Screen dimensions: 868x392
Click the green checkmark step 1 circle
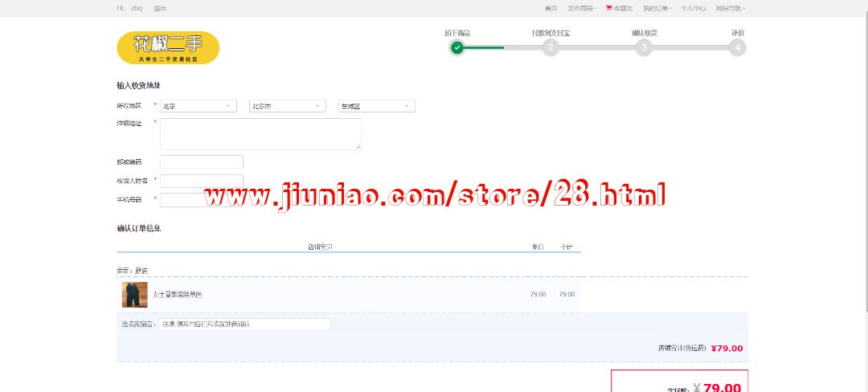[x=457, y=47]
